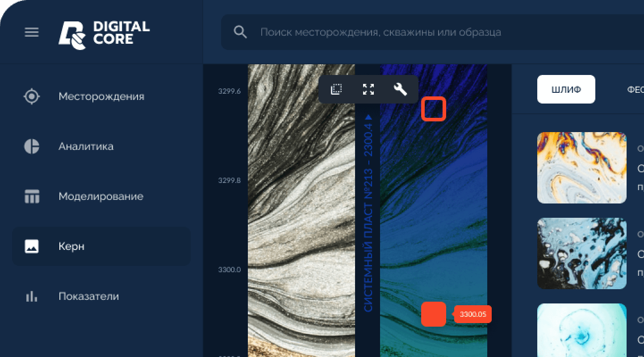
Task: Open Моделирование section
Action: (101, 196)
